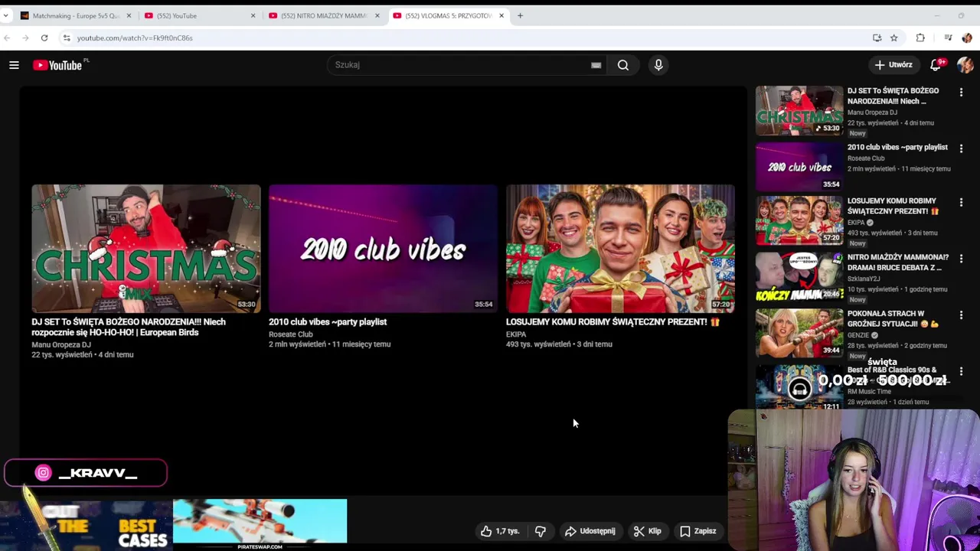The height and width of the screenshot is (551, 980).
Task: Close the VLOGMAS 5 tab
Action: point(501,15)
